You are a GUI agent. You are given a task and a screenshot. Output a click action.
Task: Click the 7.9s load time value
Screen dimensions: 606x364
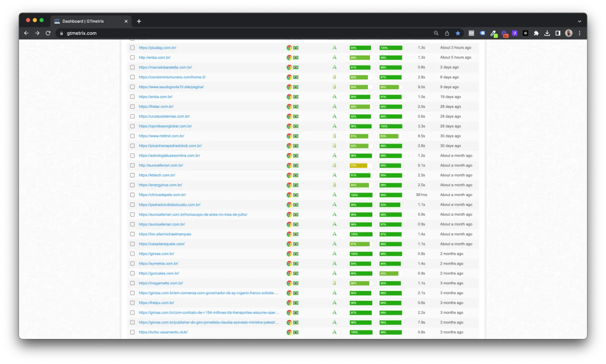coord(422,322)
